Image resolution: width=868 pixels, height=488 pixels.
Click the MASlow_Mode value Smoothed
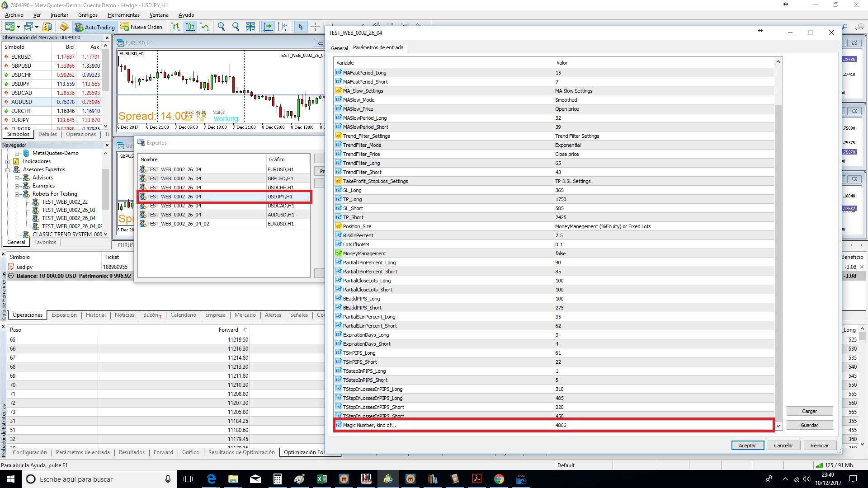click(x=665, y=100)
